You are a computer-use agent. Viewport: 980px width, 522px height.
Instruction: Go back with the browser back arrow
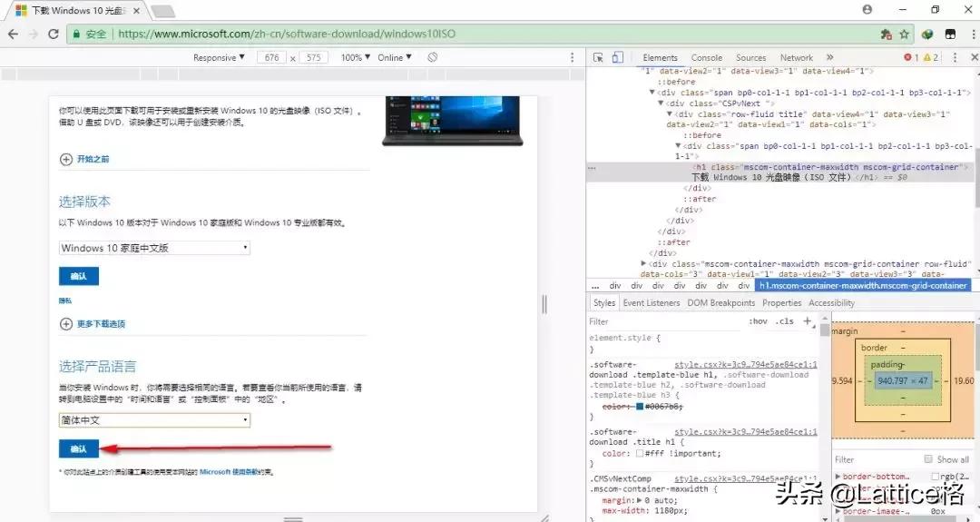click(x=13, y=34)
